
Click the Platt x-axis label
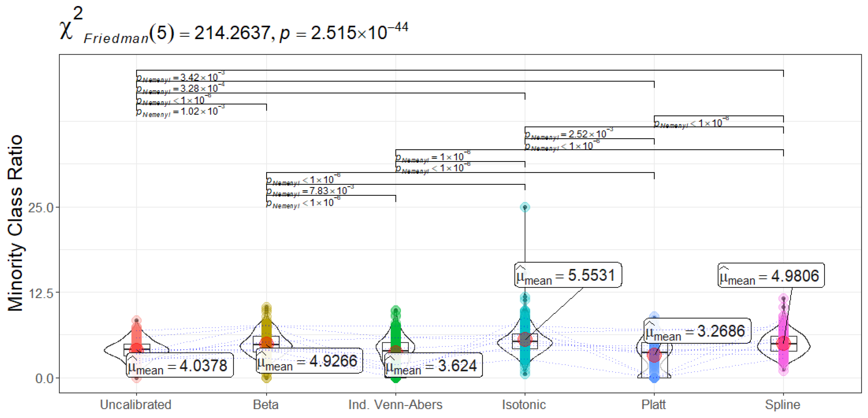pos(653,404)
